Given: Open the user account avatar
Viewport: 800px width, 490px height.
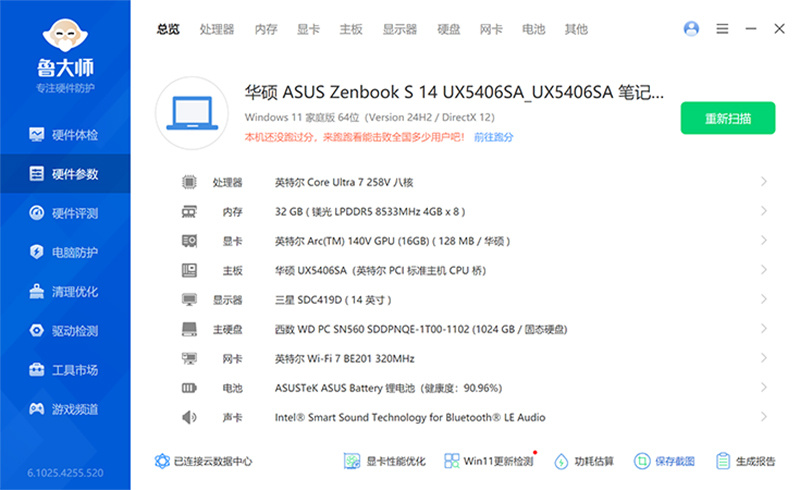Looking at the screenshot, I should pyautogui.click(x=691, y=29).
